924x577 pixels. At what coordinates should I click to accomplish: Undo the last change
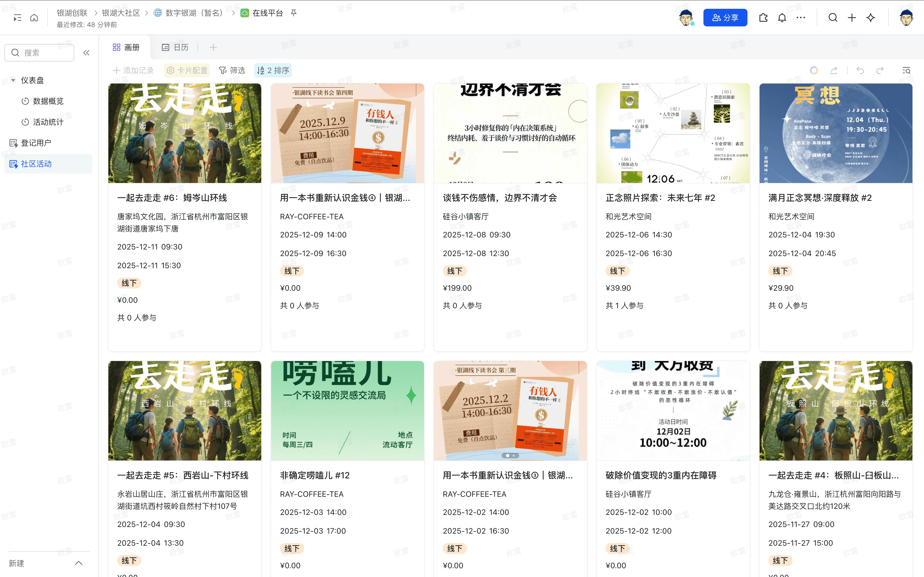(x=860, y=70)
